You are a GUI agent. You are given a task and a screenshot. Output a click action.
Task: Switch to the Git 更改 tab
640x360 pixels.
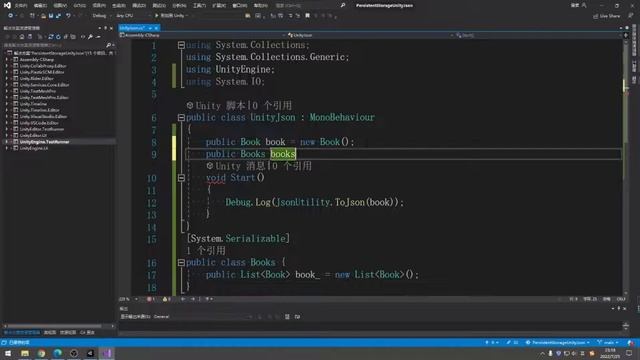pyautogui.click(x=87, y=333)
